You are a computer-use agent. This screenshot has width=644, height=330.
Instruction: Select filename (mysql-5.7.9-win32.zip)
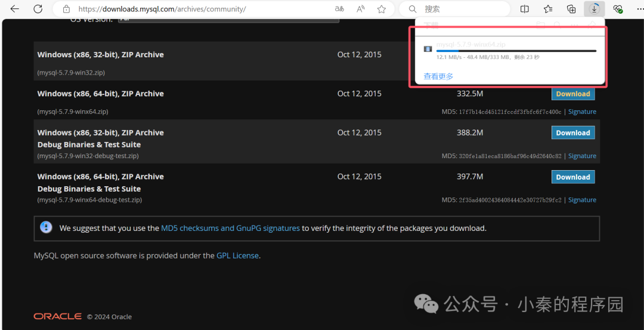(71, 73)
